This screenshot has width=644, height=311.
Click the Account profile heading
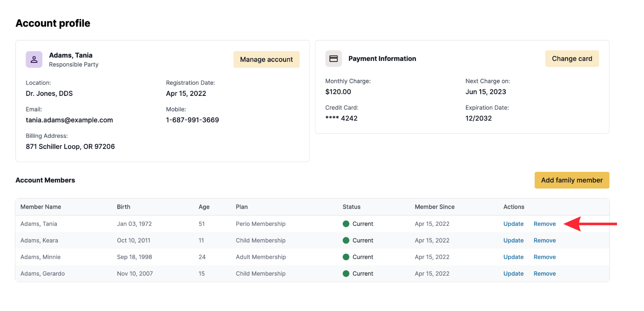point(53,23)
